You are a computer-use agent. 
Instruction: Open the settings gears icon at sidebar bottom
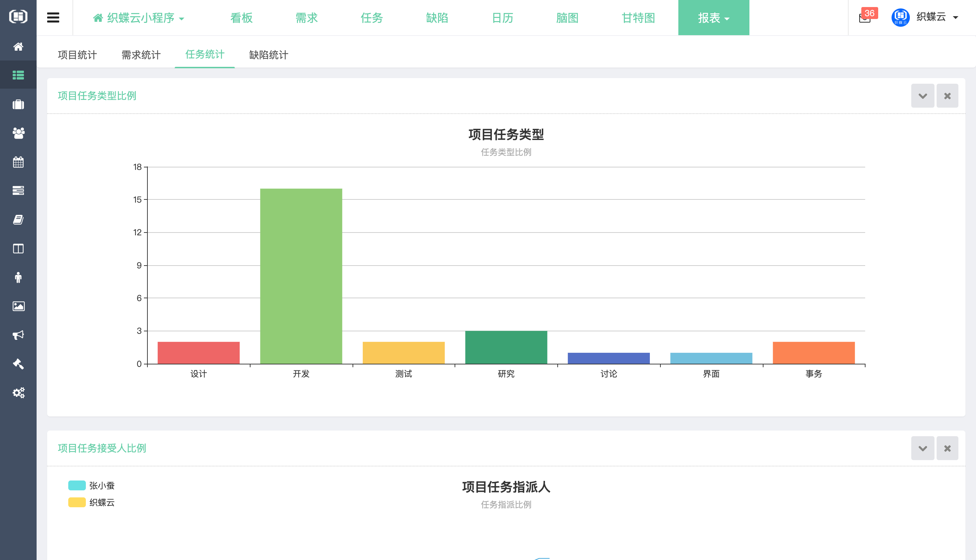coord(18,393)
